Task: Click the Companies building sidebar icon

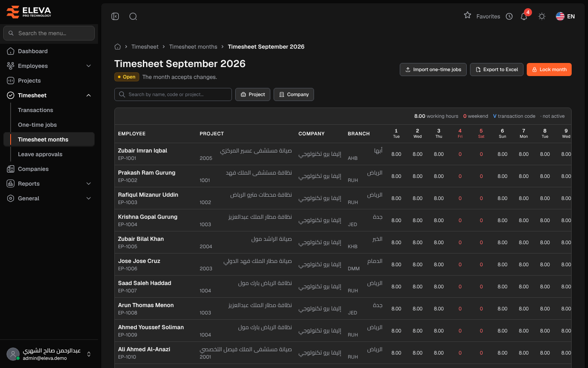Action: [x=11, y=169]
